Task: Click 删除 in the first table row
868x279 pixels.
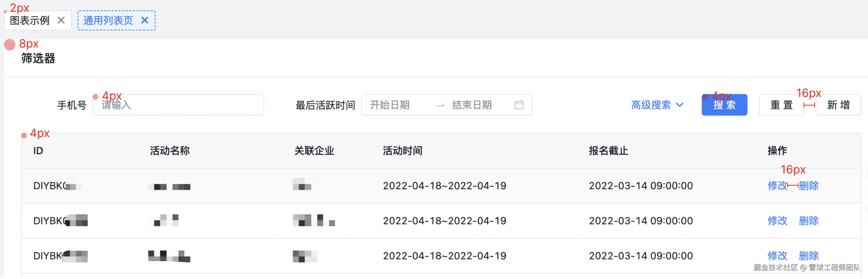Action: 809,186
